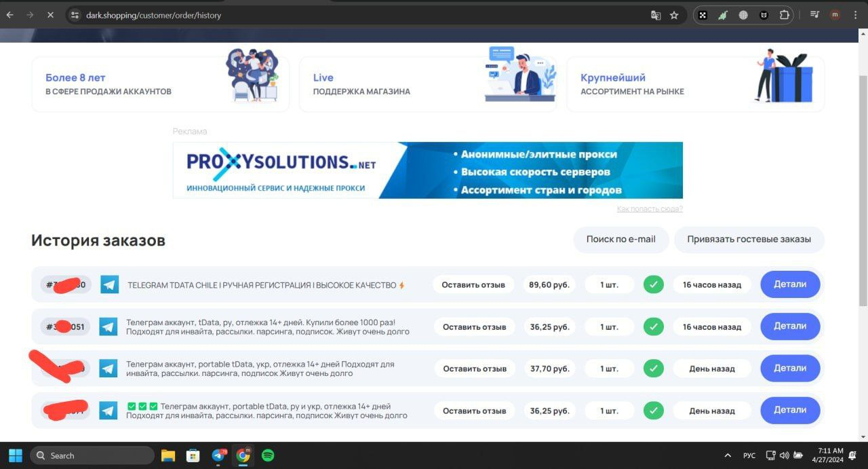Switch input language via 'РУС' indicator
This screenshot has width=868, height=469.
coord(749,455)
